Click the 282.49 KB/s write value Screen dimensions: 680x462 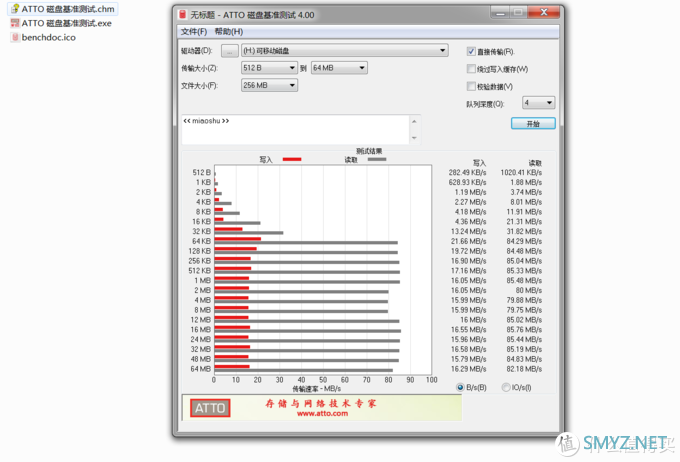pyautogui.click(x=467, y=173)
